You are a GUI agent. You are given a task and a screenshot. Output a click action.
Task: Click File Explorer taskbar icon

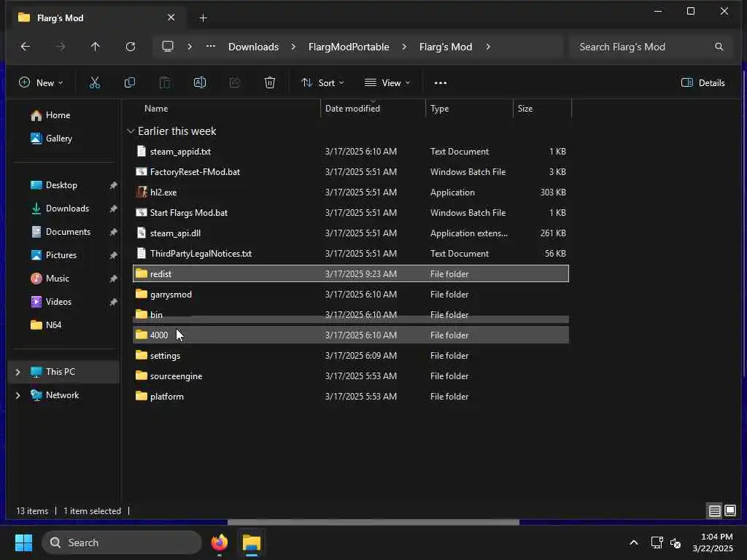tap(252, 542)
